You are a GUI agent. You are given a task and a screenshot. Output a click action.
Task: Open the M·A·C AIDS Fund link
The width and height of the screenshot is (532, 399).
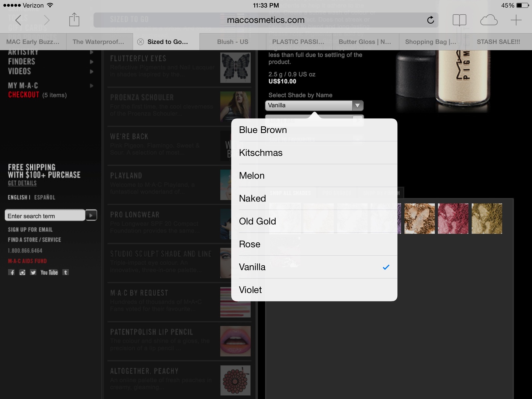(27, 261)
